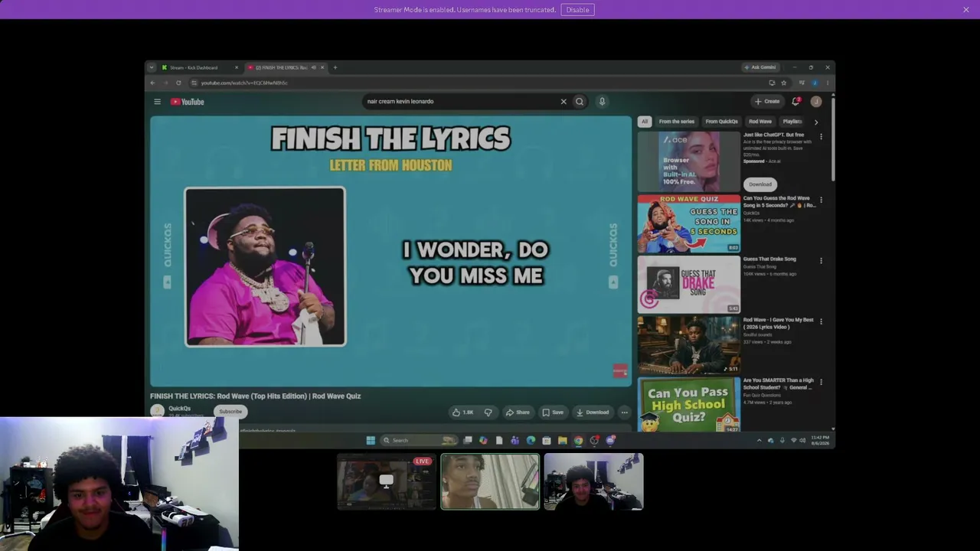Save the video to a playlist

pos(553,412)
